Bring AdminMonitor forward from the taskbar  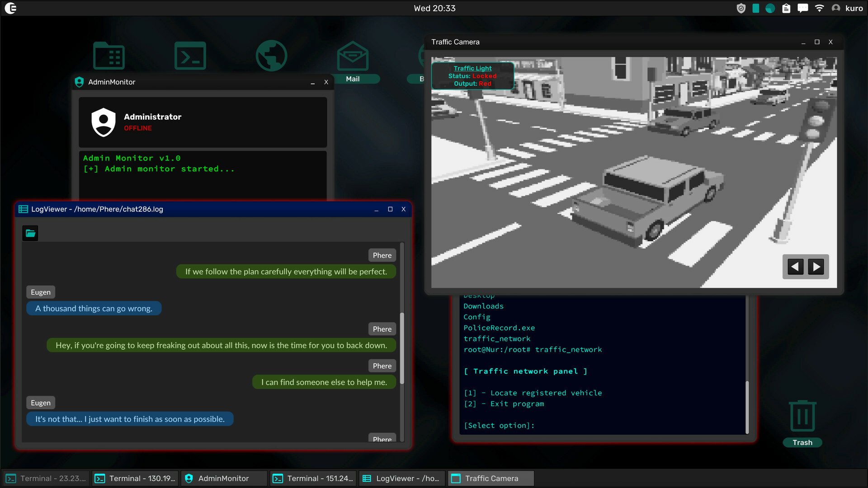pyautogui.click(x=223, y=478)
